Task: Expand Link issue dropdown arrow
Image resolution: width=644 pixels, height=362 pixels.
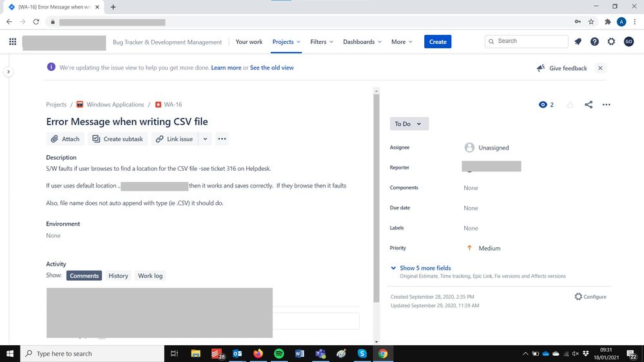Action: [205, 138]
